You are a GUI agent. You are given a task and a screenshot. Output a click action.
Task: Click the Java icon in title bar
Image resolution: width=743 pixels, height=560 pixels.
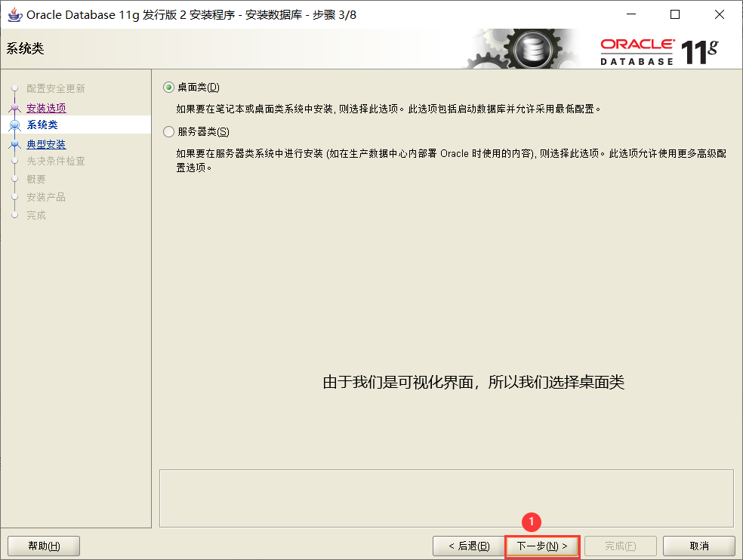pyautogui.click(x=14, y=14)
